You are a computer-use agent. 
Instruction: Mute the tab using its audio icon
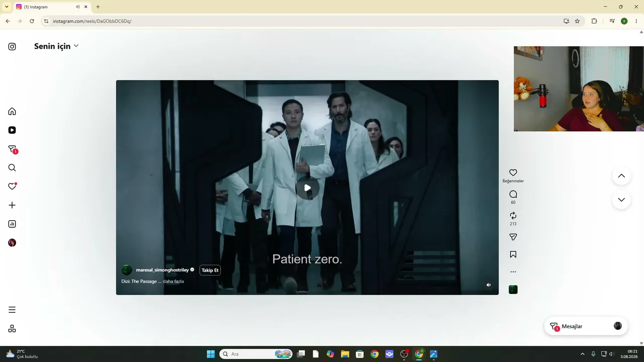click(x=78, y=7)
